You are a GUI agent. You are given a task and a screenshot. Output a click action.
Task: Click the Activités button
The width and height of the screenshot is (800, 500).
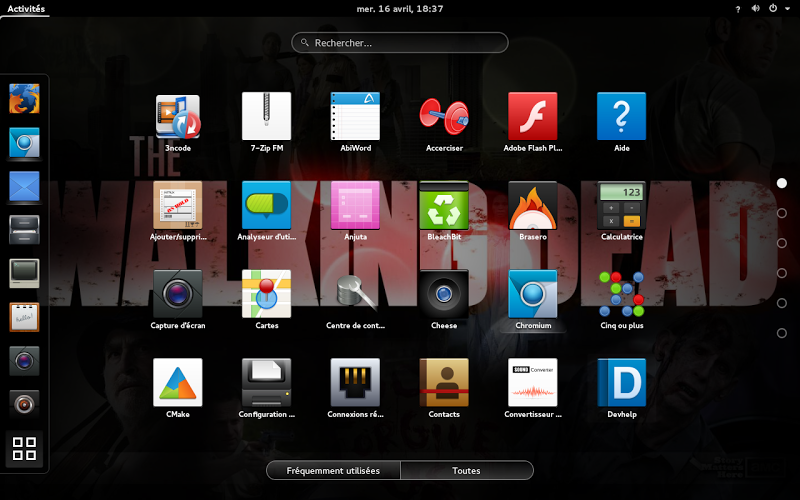click(26, 9)
